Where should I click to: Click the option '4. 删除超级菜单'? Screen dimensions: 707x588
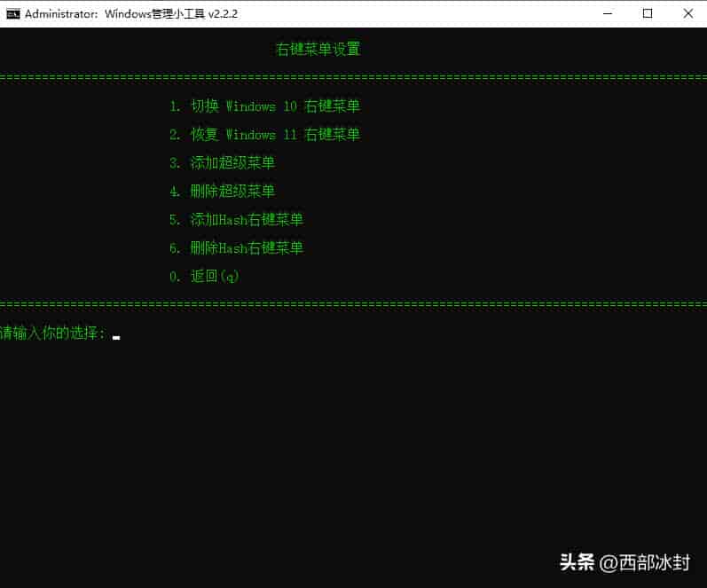pyautogui.click(x=222, y=192)
